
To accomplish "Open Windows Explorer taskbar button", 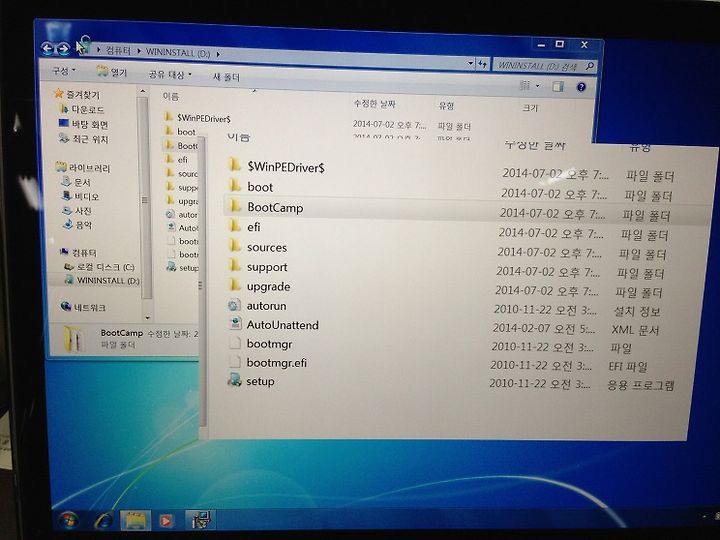I will pos(135,520).
